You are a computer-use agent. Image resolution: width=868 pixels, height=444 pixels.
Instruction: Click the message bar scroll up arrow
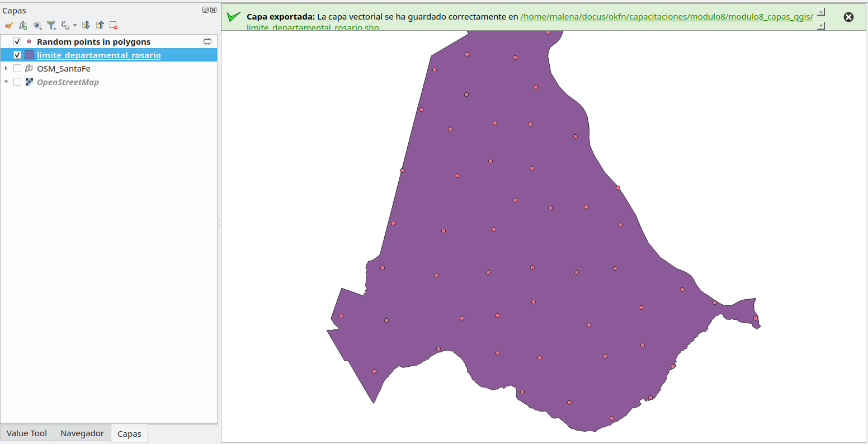tap(821, 12)
